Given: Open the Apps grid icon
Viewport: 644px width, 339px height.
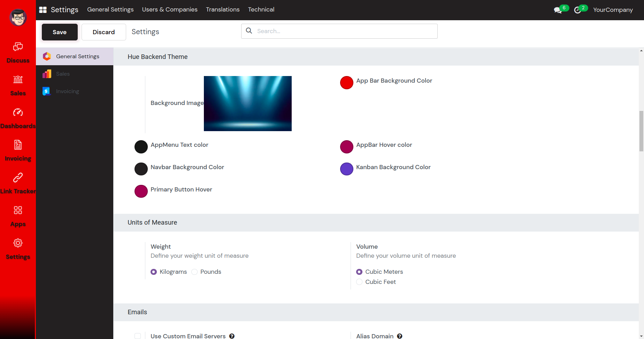Looking at the screenshot, I should [18, 210].
